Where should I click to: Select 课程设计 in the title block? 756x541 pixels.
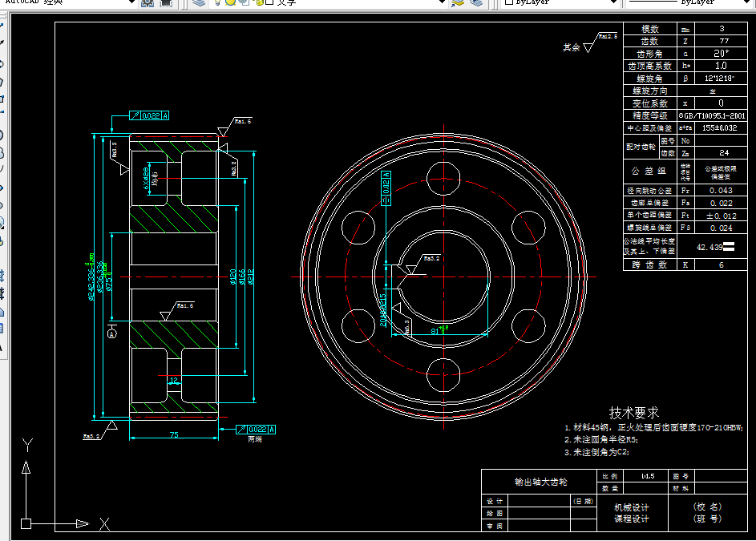[x=632, y=519]
